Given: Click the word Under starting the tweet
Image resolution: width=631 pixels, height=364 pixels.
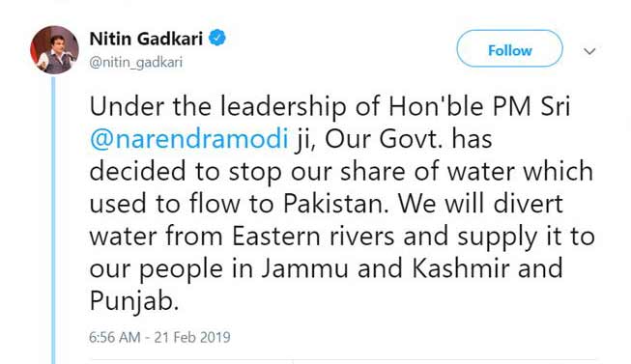Looking at the screenshot, I should [x=127, y=106].
